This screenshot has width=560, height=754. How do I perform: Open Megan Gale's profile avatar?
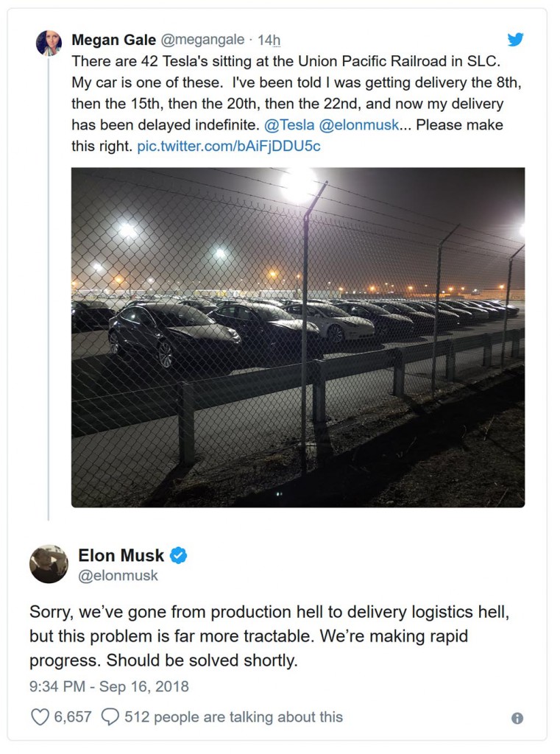coord(49,43)
